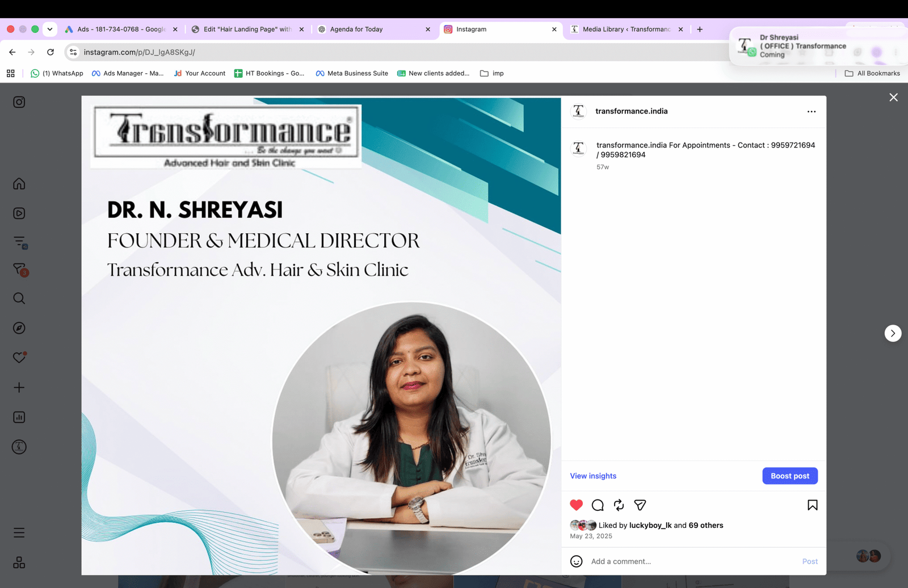Image resolution: width=908 pixels, height=588 pixels.
Task: Open direct messages with red badge
Action: (x=20, y=270)
